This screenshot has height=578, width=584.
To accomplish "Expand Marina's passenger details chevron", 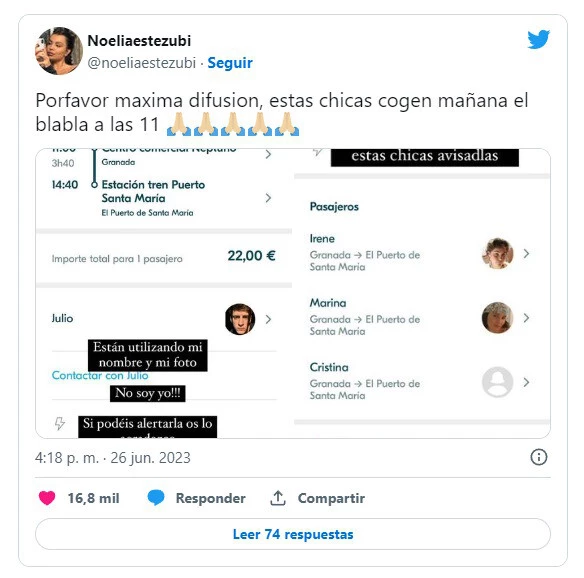I will click(526, 318).
